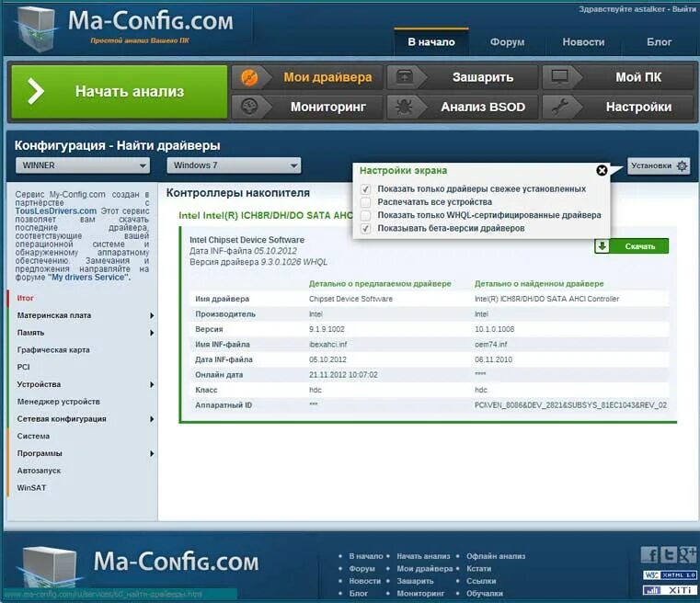Click the Зашарить button label

[x=483, y=77]
